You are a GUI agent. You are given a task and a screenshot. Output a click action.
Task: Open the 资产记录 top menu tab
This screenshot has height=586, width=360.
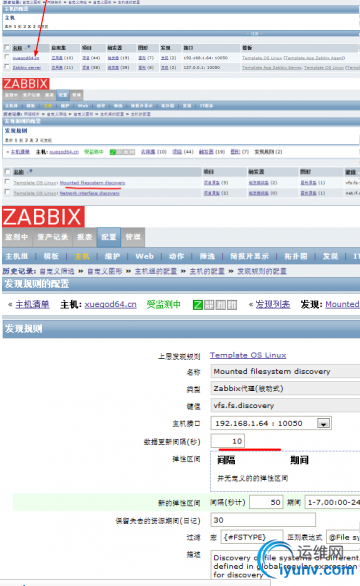pyautogui.click(x=52, y=237)
